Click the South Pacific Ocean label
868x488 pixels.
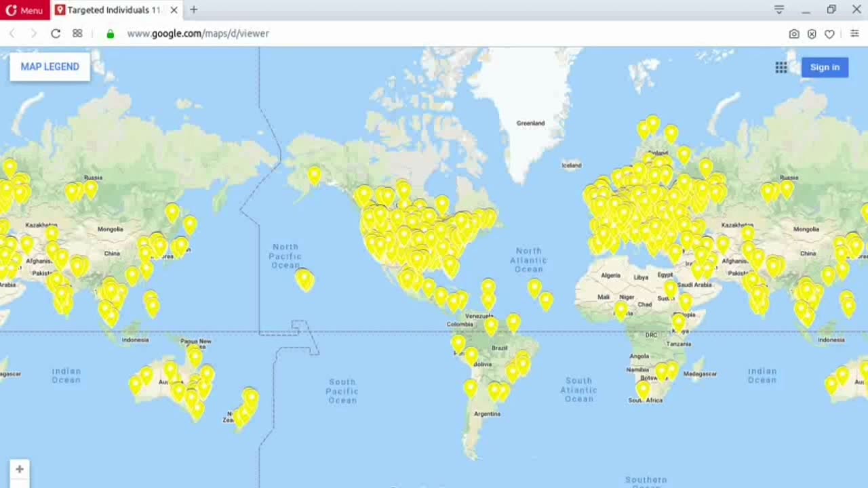click(342, 391)
